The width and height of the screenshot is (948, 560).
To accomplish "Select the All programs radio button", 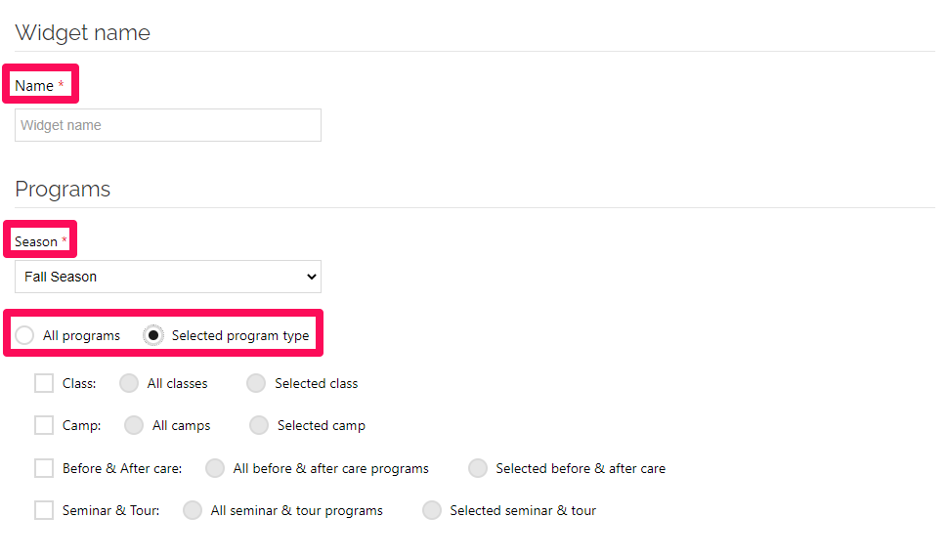I will click(24, 335).
